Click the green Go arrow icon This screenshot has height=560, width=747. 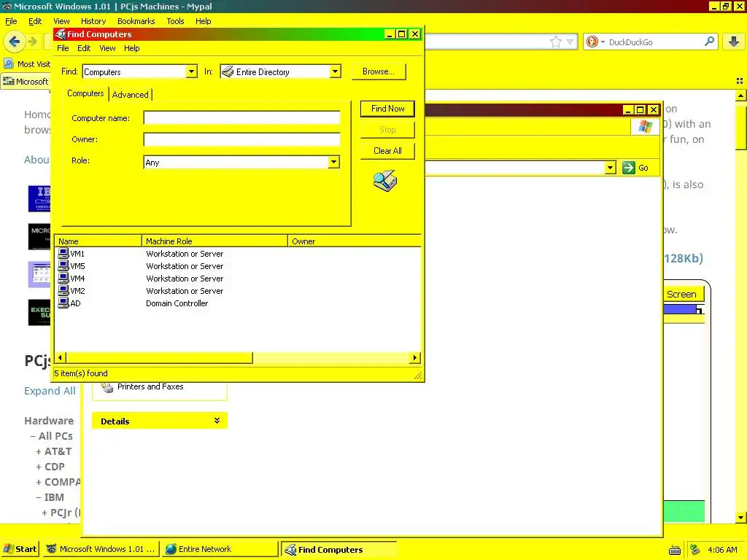tap(628, 168)
